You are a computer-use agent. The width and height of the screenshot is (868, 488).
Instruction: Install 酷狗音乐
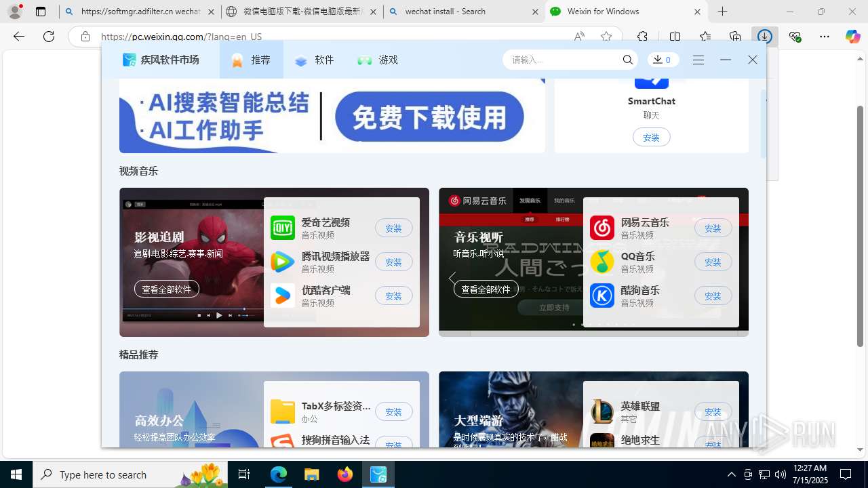pos(713,296)
